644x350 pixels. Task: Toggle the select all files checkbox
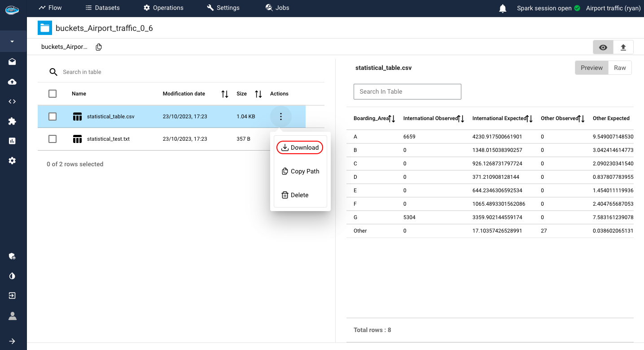(53, 94)
